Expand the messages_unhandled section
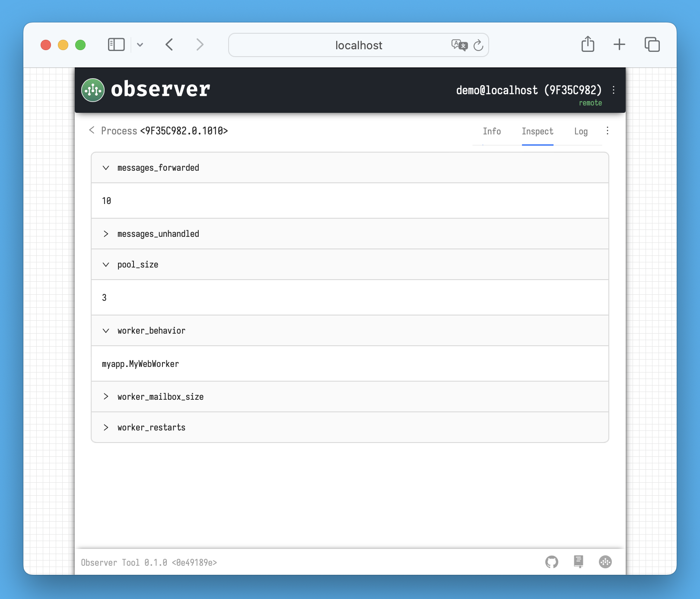700x599 pixels. (x=106, y=234)
